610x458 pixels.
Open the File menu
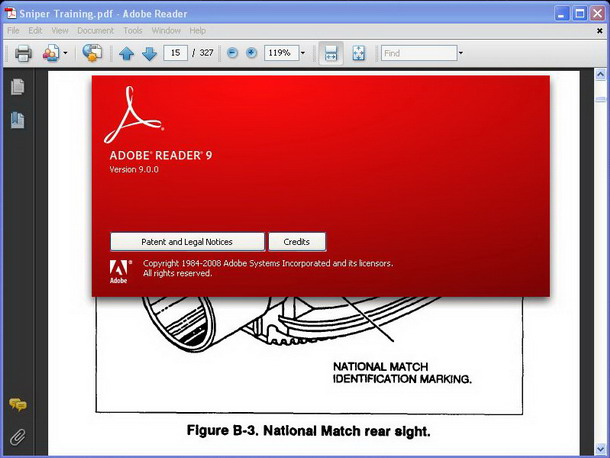(13, 30)
